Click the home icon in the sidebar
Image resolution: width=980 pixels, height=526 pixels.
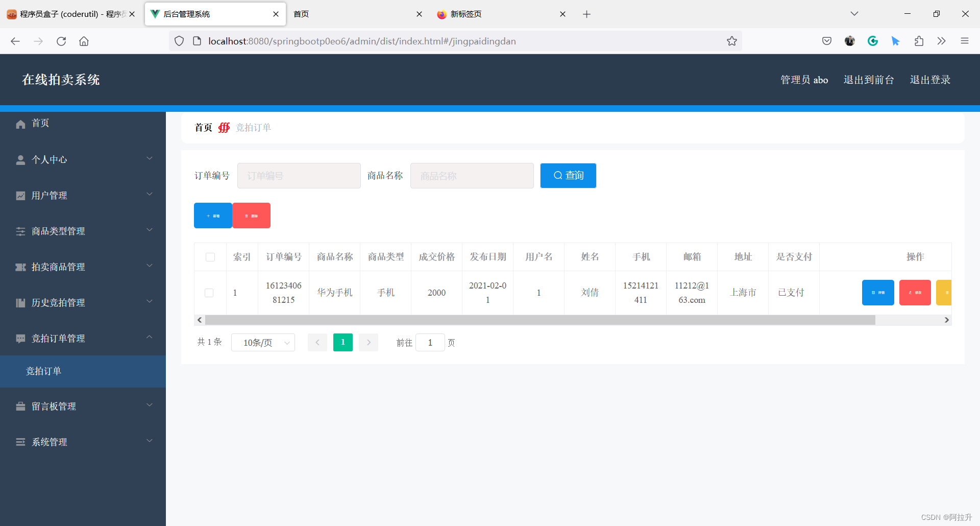point(20,124)
